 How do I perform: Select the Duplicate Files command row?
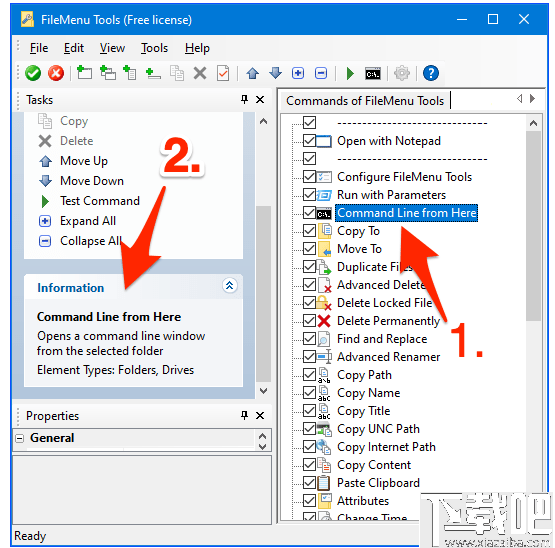click(375, 267)
